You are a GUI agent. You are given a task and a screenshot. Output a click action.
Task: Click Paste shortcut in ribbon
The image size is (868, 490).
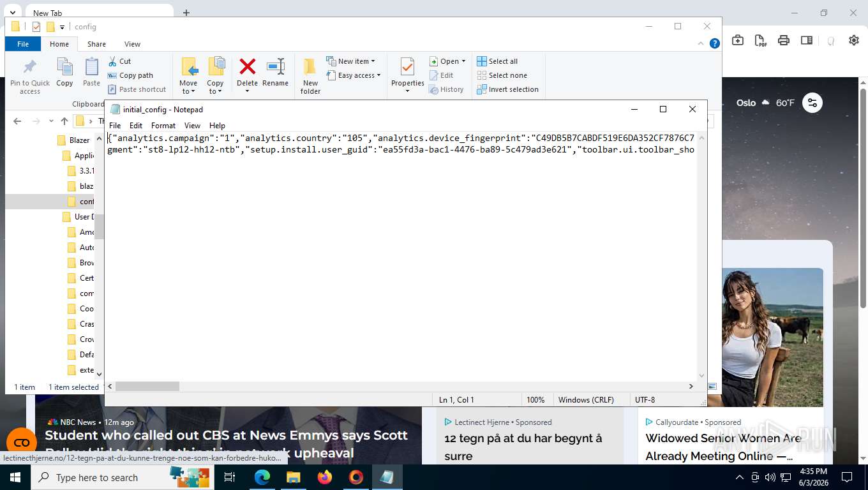[x=137, y=89]
